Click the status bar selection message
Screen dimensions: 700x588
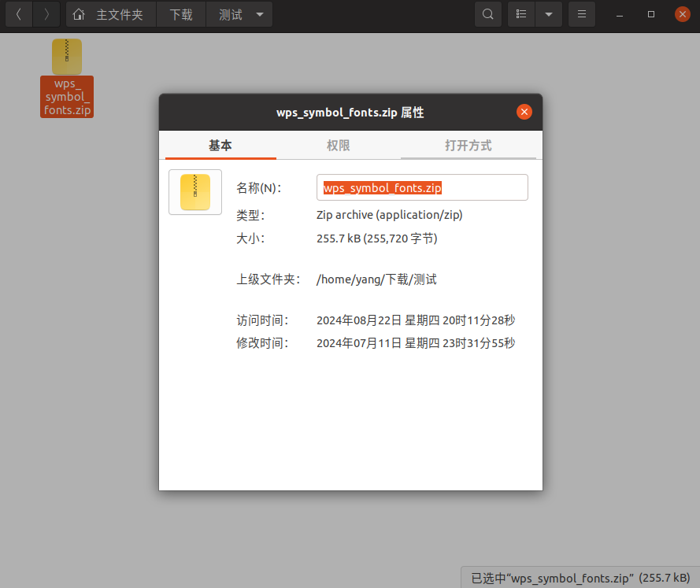click(x=580, y=578)
